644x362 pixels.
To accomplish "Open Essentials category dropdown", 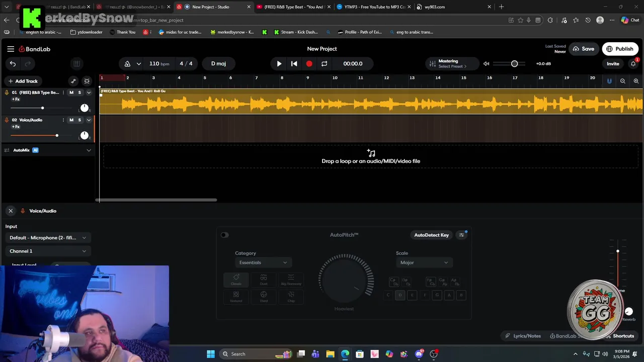I will click(x=263, y=262).
